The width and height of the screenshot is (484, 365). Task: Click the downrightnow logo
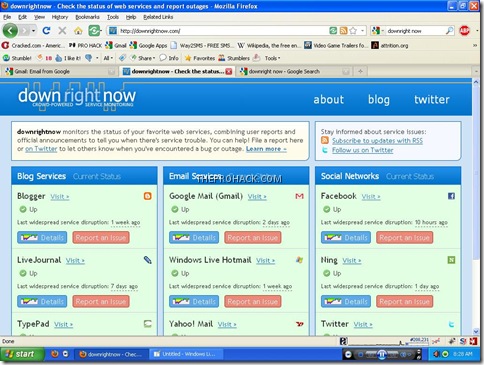(77, 98)
